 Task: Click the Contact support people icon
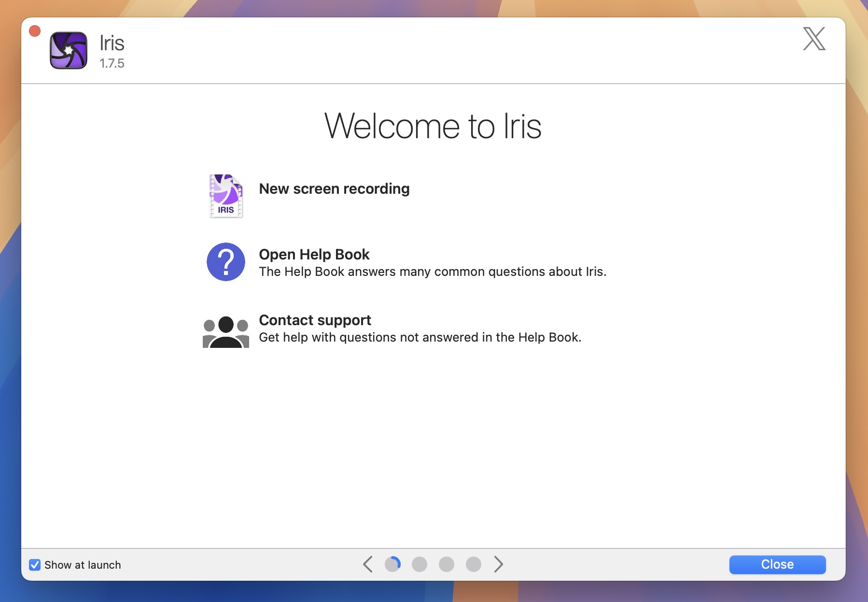click(225, 331)
